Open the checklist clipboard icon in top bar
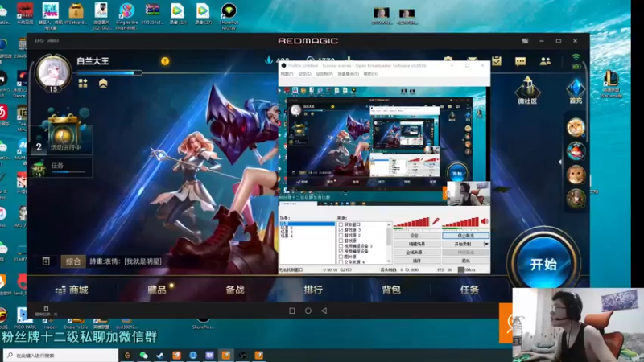This screenshot has width=644, height=362. click(497, 61)
